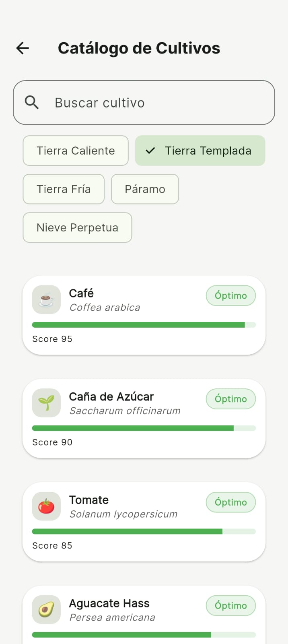Enable the Tierra Caliente filter chip

click(x=76, y=151)
